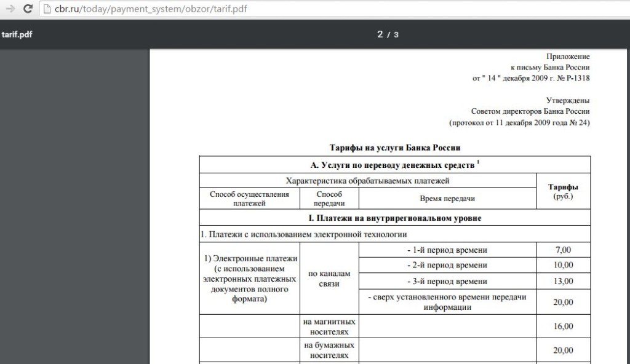Select the current page number 2 field
The image size is (630, 364).
coord(380,34)
